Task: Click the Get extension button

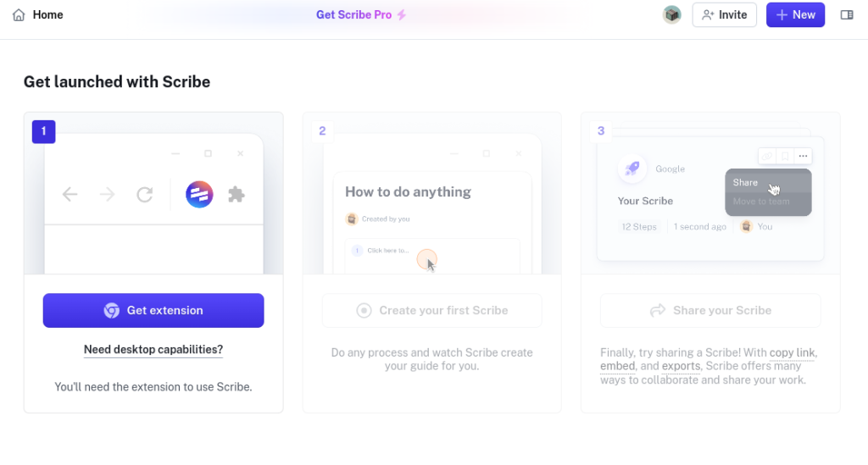Action: click(x=153, y=310)
